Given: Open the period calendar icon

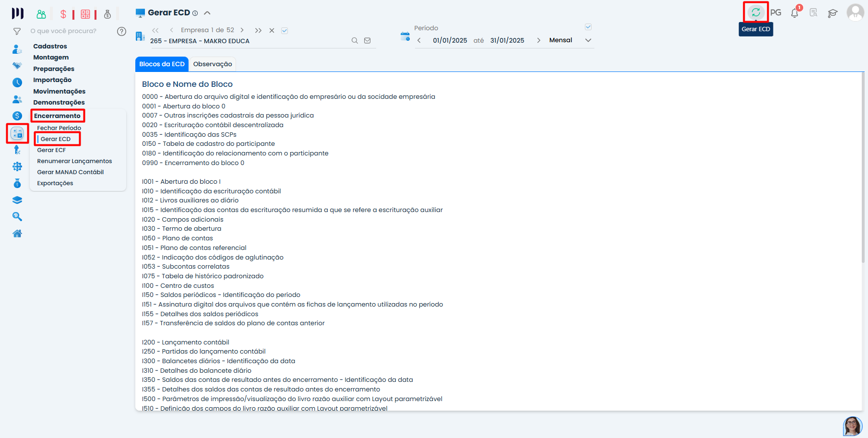Looking at the screenshot, I should point(405,36).
